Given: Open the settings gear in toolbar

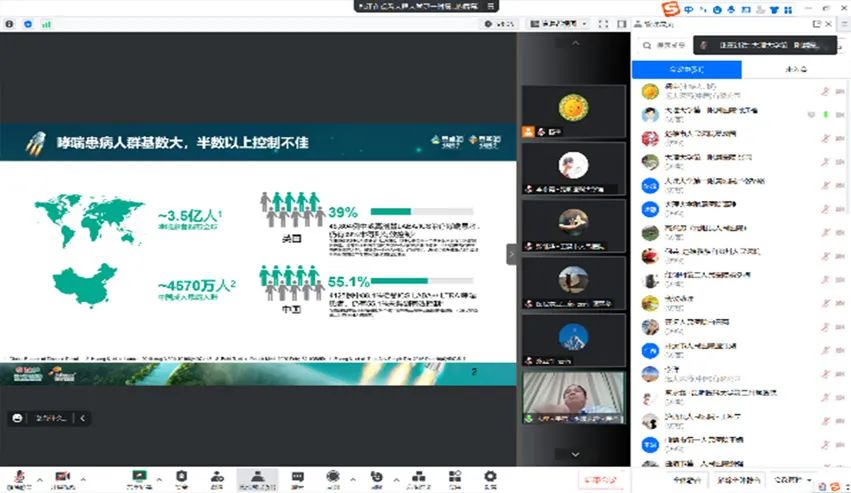Looking at the screenshot, I should 490,477.
